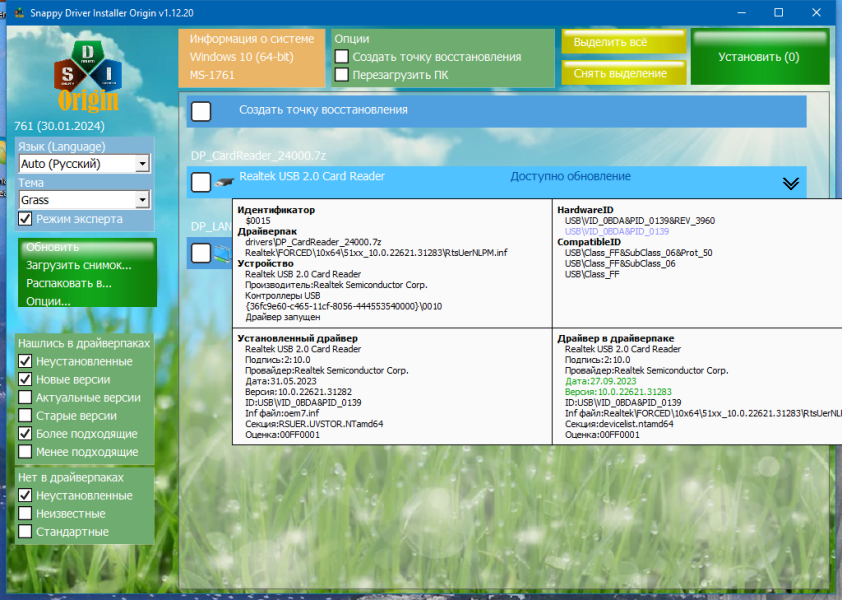Click the Производитель:Realtek Semiconductor Corp. line

click(x=336, y=285)
